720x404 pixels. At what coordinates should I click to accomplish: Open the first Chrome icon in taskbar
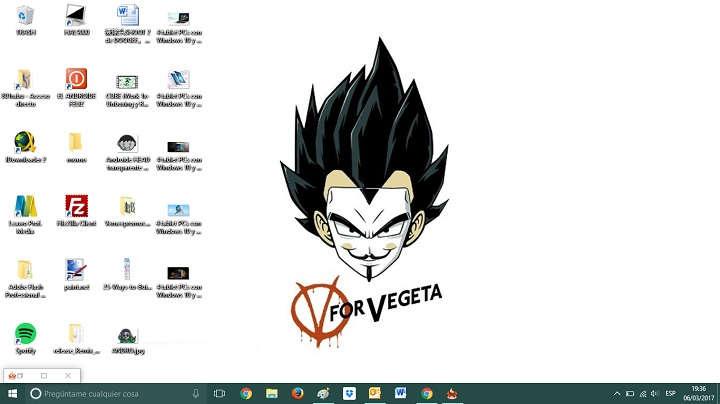246,393
